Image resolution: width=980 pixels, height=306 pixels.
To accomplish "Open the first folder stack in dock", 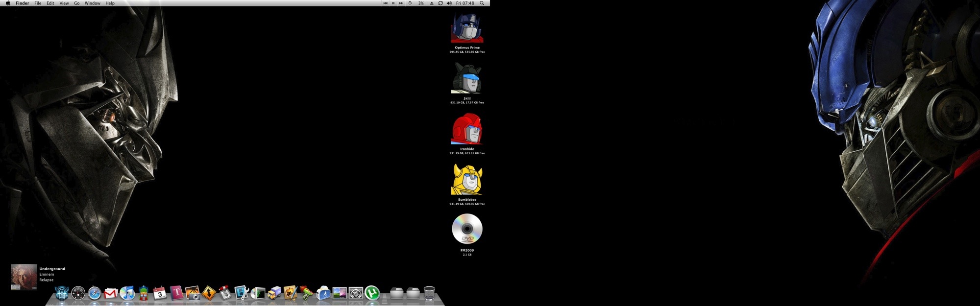I will point(397,293).
